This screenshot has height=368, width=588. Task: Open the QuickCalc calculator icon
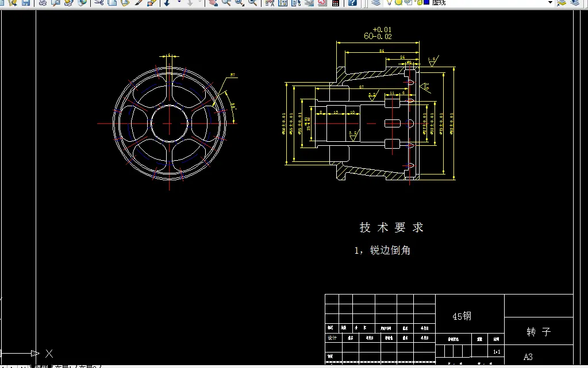(336, 3)
